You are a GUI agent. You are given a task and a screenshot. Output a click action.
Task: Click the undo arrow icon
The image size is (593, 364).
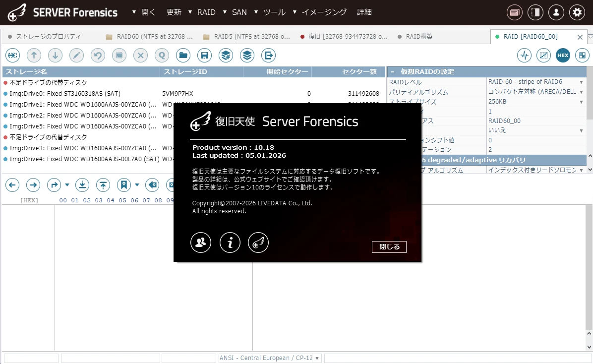click(x=98, y=56)
